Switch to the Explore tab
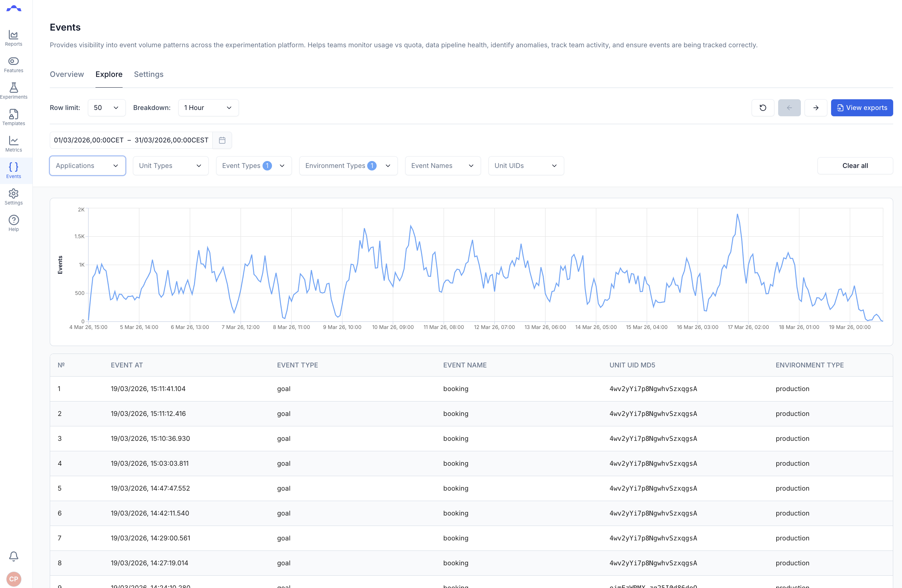This screenshot has height=588, width=902. (109, 74)
